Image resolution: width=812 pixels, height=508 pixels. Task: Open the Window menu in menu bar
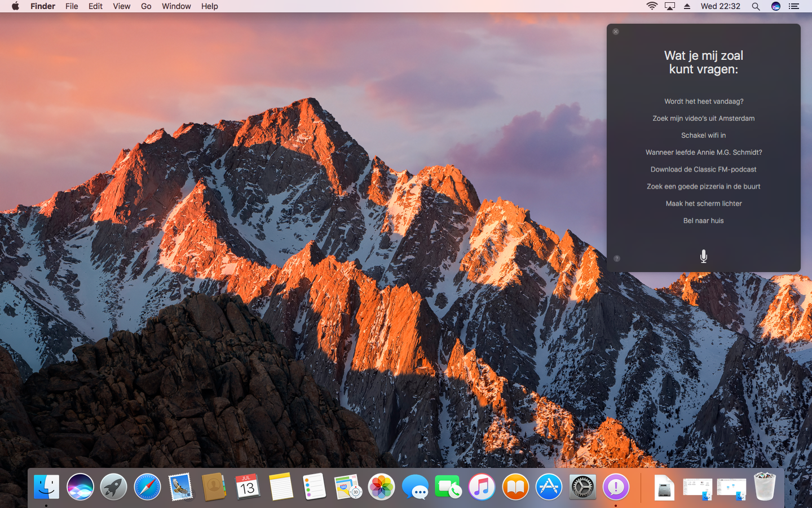point(176,6)
